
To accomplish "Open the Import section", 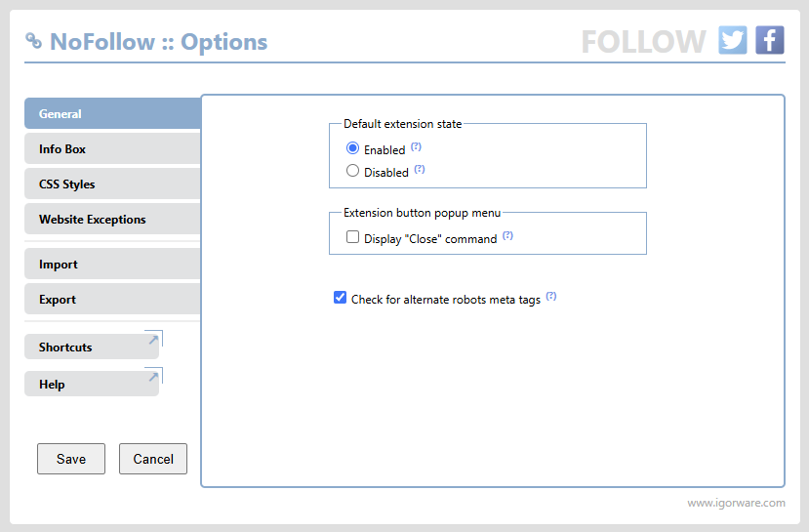I will coord(111,265).
